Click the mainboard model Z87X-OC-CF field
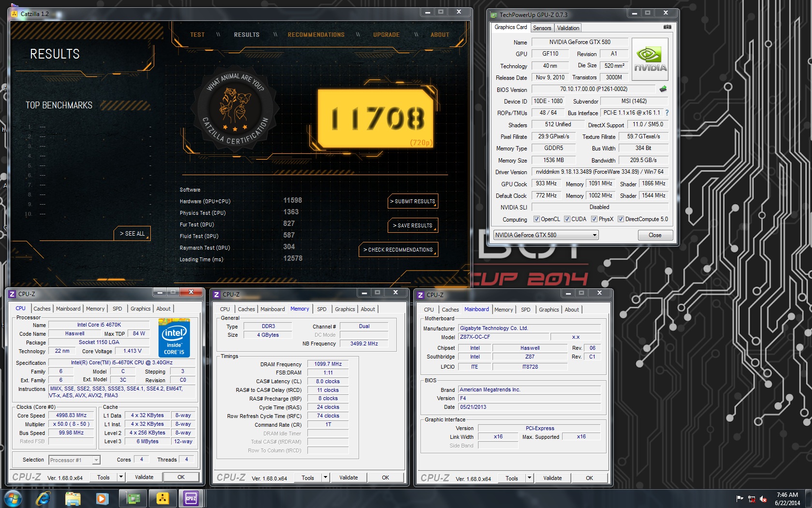The width and height of the screenshot is (812, 508). point(504,337)
